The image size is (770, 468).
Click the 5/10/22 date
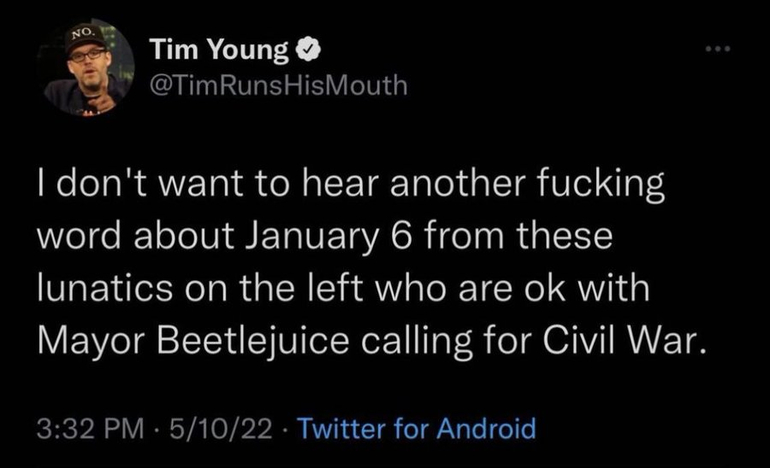[221, 429]
